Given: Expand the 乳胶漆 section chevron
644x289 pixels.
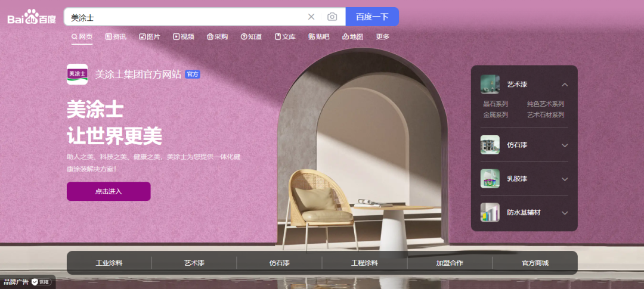Looking at the screenshot, I should (x=565, y=179).
